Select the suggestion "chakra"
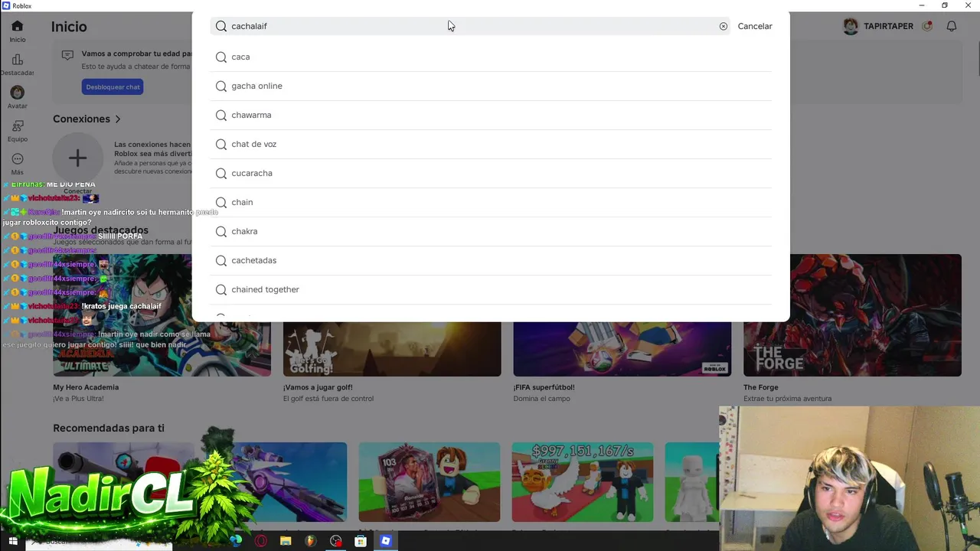Screen dimensions: 980x551 (x=491, y=232)
